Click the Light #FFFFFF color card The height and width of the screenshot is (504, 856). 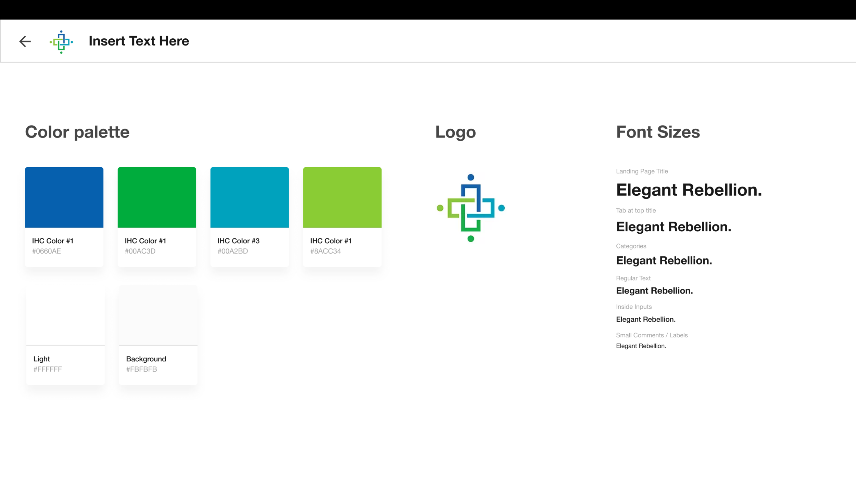click(65, 335)
